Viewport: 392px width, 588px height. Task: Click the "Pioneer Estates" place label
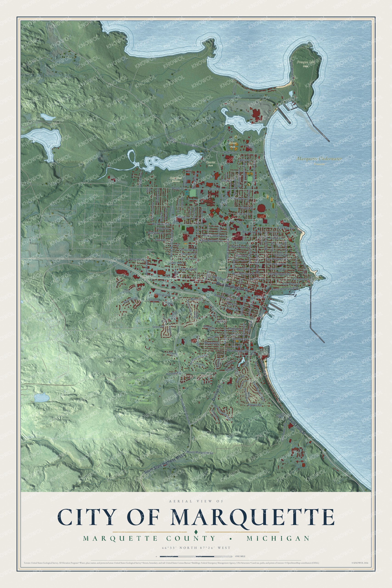coord(199,376)
